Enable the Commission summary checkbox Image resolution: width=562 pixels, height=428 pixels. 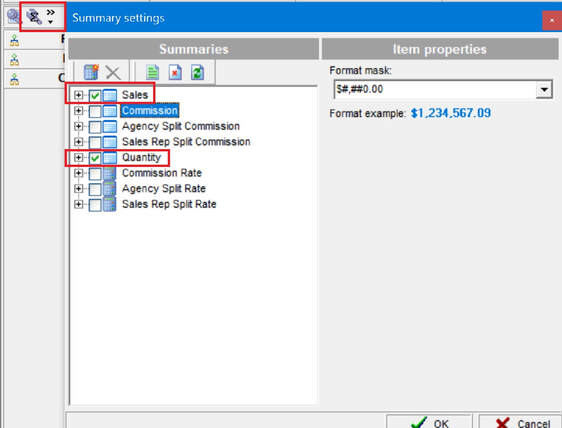pos(95,111)
